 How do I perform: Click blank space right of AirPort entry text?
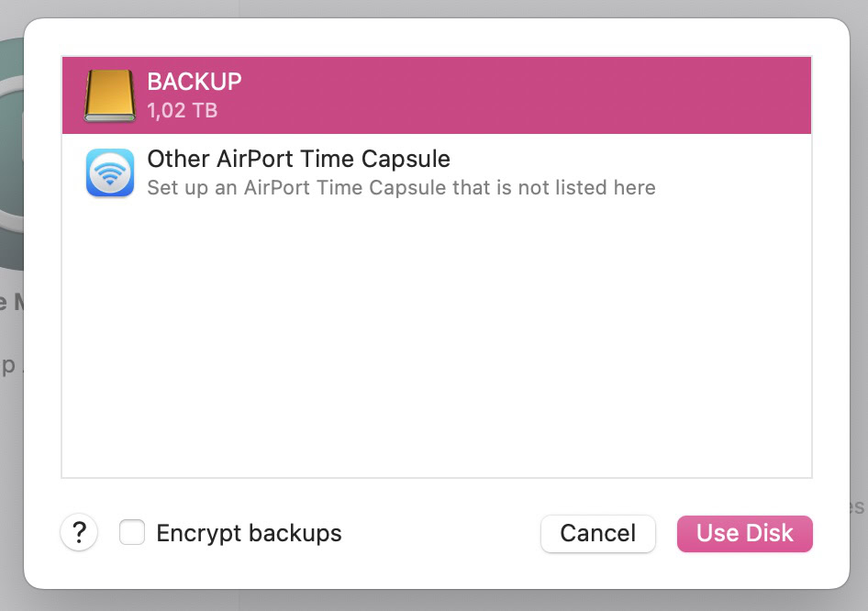point(734,173)
